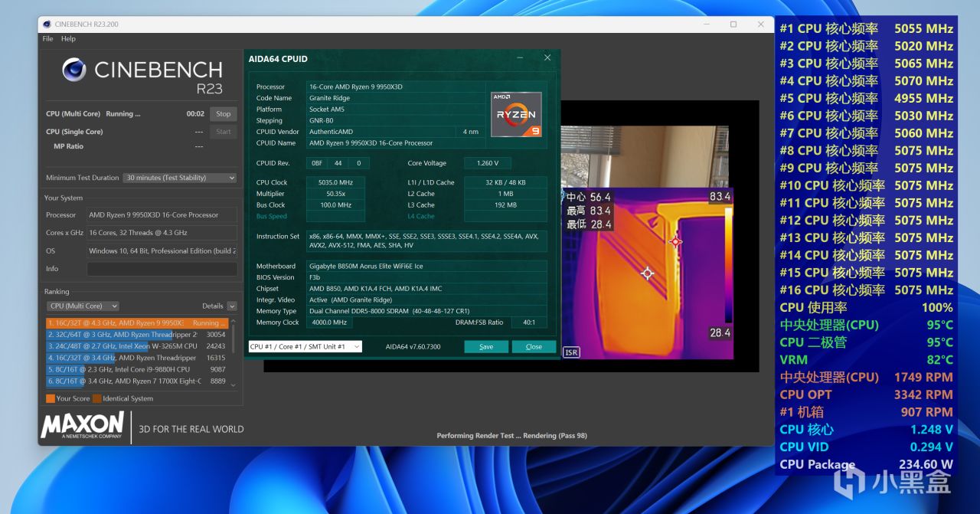Click the CPU VID 0.294 V row
The image size is (980, 514).
pyautogui.click(x=866, y=447)
